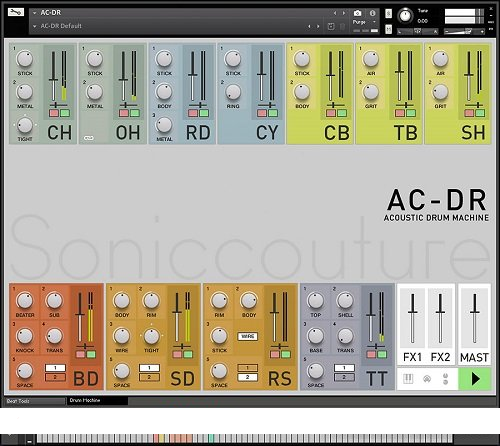Switch to the Drum Machine tab
Screen dimensions: 500x446
point(97,400)
